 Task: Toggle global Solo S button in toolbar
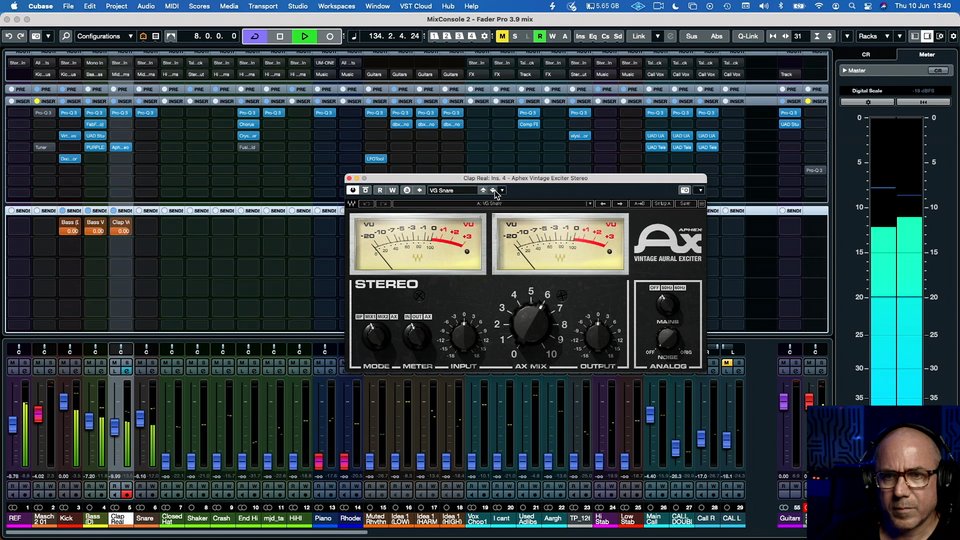(x=515, y=36)
